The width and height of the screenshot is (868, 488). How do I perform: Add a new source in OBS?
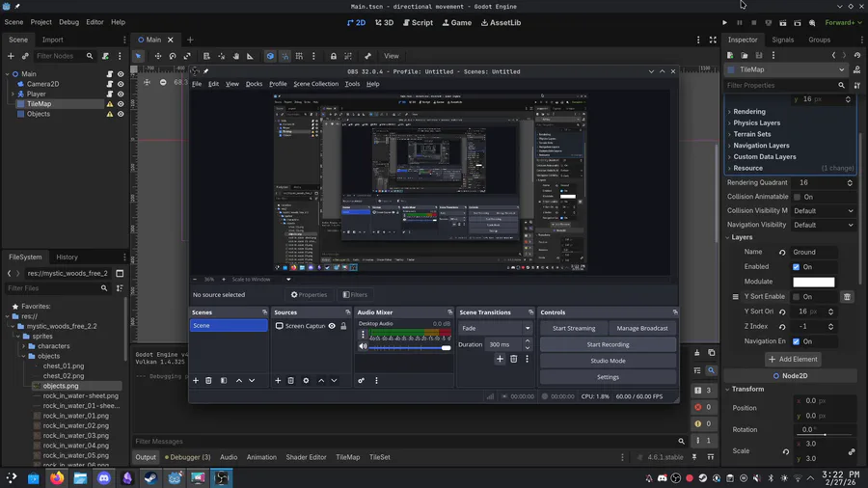[278, 381]
